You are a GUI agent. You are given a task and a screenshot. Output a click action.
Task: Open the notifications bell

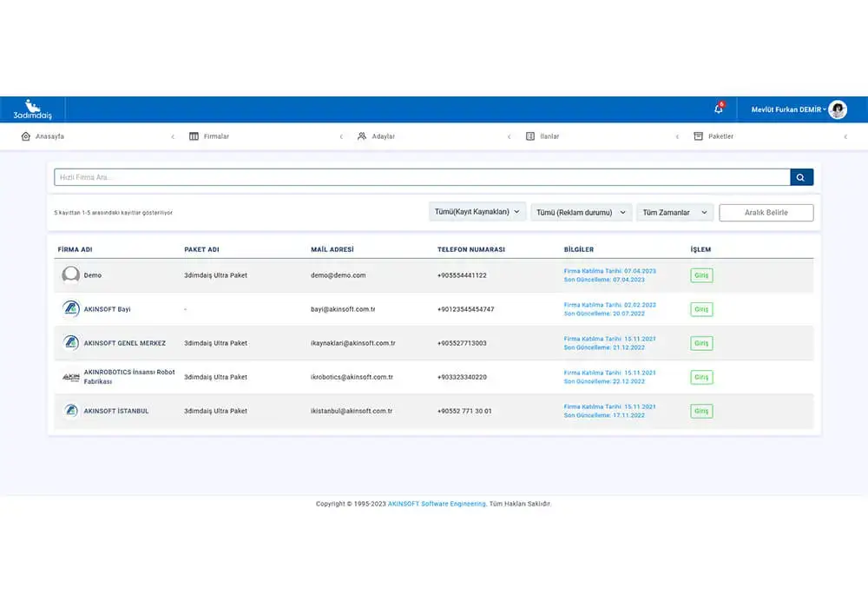click(x=719, y=109)
